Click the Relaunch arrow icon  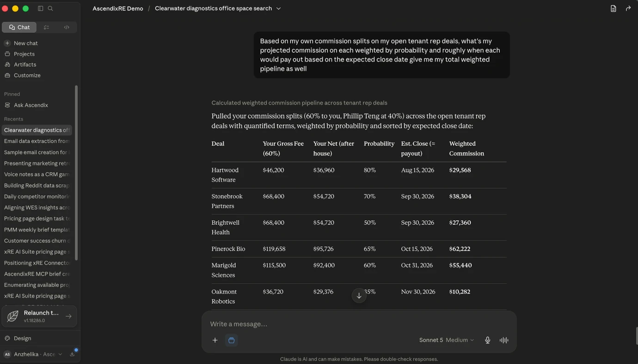click(68, 316)
